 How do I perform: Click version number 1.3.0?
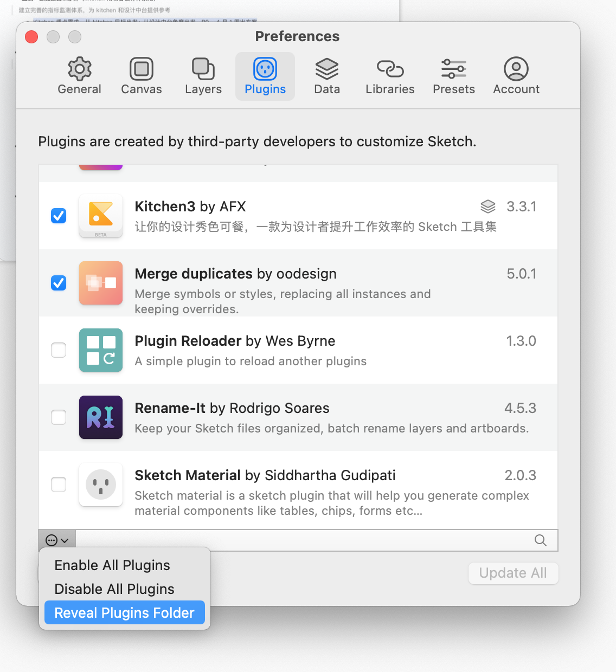[x=521, y=341]
